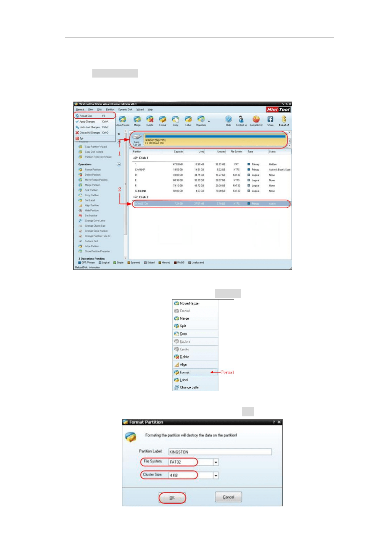Image resolution: width=392 pixels, height=554 pixels.
Task: Select the F: partition row with 79.10 GB
Action: [x=211, y=186]
